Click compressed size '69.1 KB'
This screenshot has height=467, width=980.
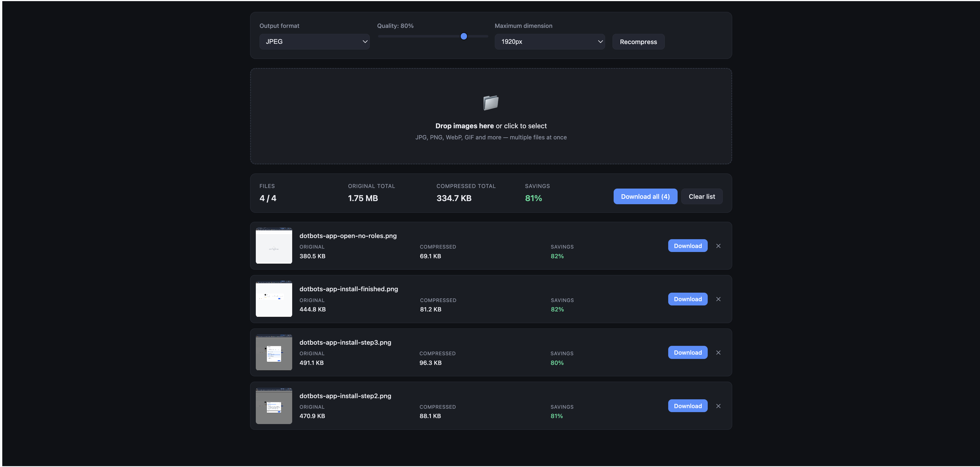pos(430,256)
